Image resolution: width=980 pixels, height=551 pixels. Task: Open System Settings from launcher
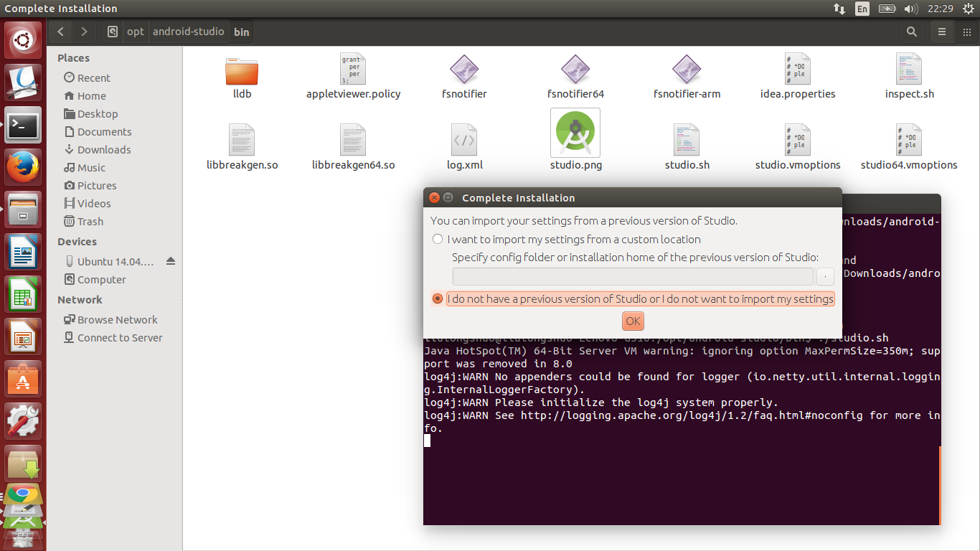[23, 420]
